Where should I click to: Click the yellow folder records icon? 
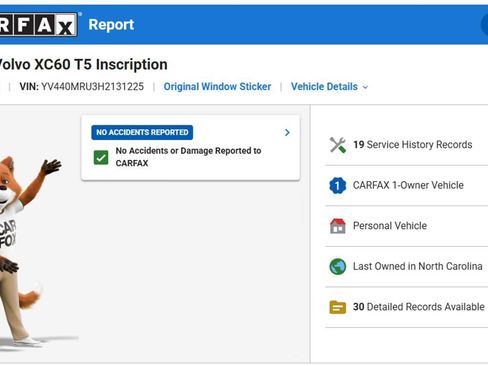tap(338, 307)
